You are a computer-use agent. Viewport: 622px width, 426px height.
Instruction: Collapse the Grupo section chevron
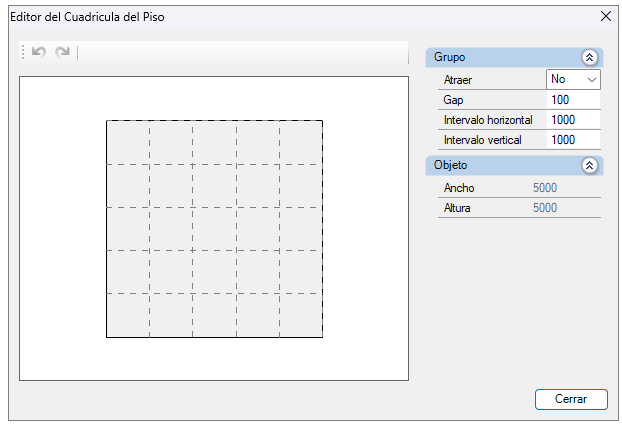pyautogui.click(x=589, y=58)
